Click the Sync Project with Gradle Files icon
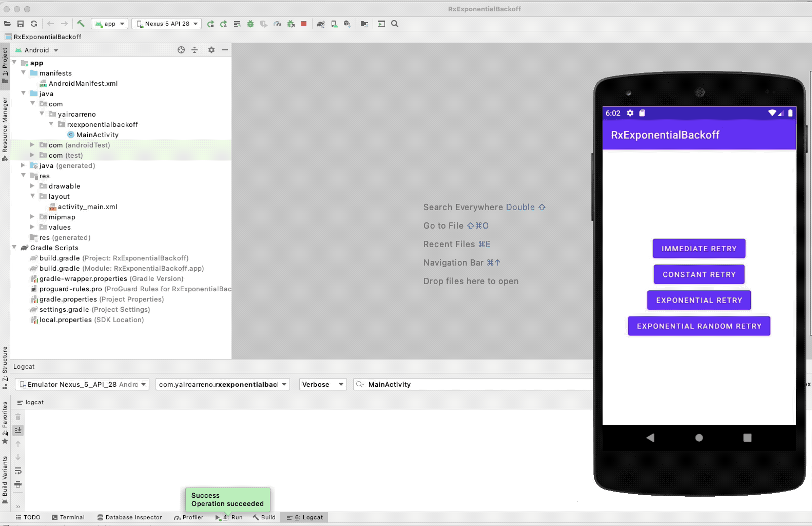The image size is (812, 526). tap(321, 24)
